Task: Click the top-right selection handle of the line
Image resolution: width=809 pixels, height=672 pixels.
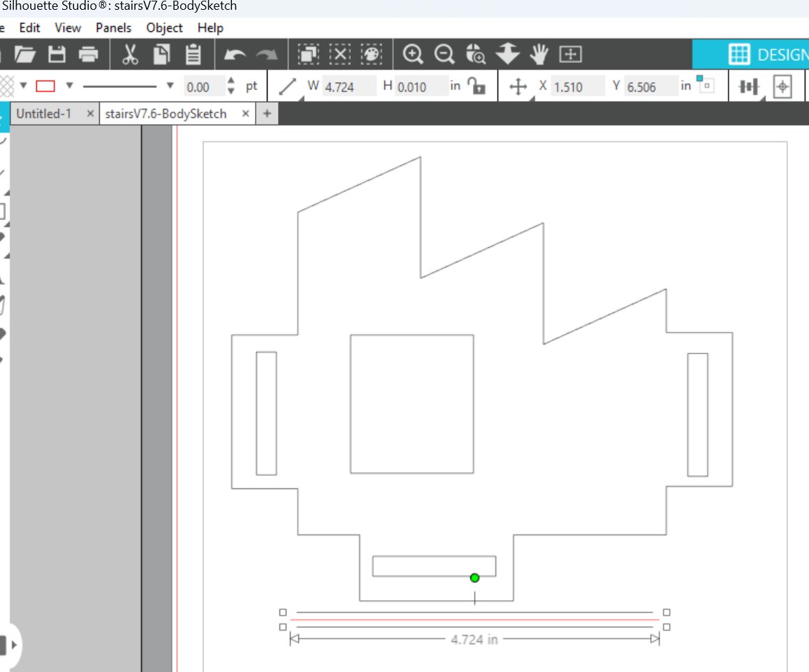Action: pyautogui.click(x=666, y=612)
